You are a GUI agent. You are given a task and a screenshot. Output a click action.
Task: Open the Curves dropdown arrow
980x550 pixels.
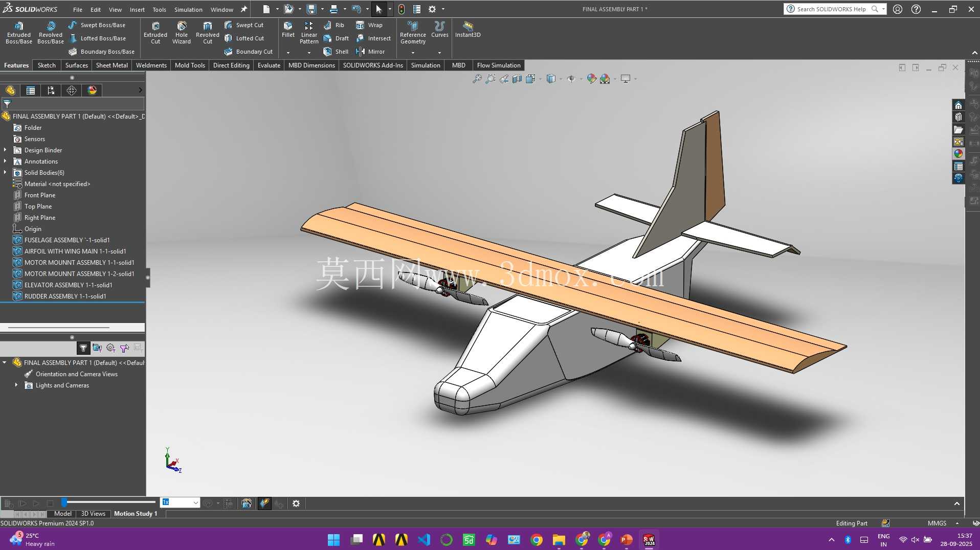439,53
